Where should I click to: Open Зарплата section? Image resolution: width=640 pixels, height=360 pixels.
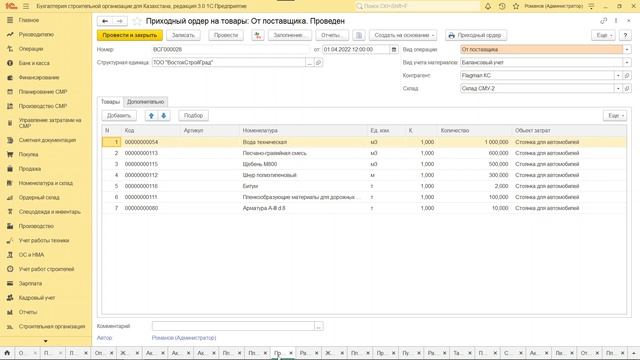point(30,283)
